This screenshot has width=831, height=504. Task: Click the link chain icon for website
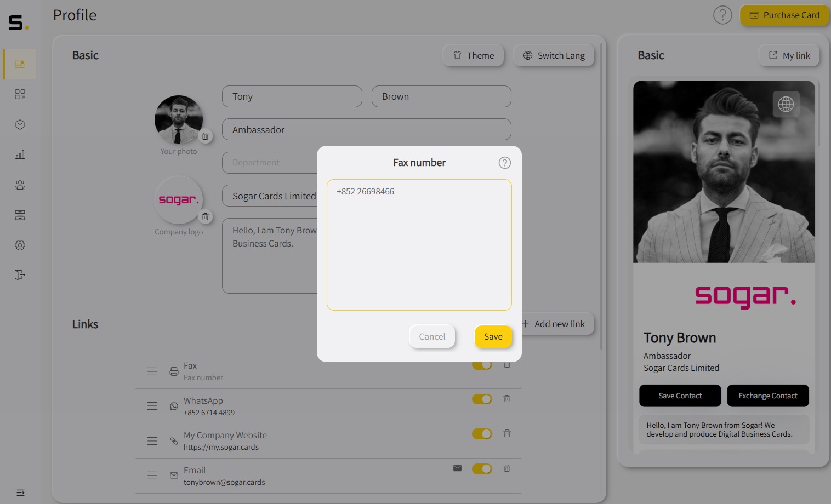(174, 441)
